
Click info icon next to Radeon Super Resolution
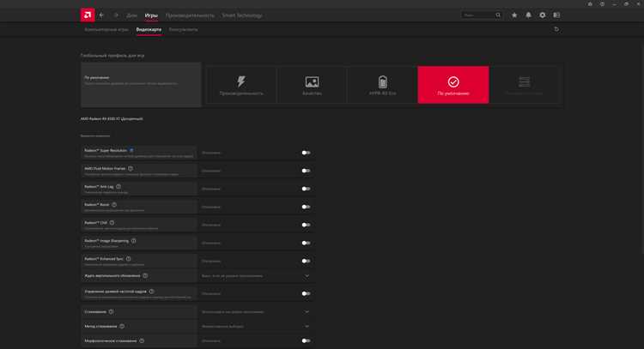point(131,151)
